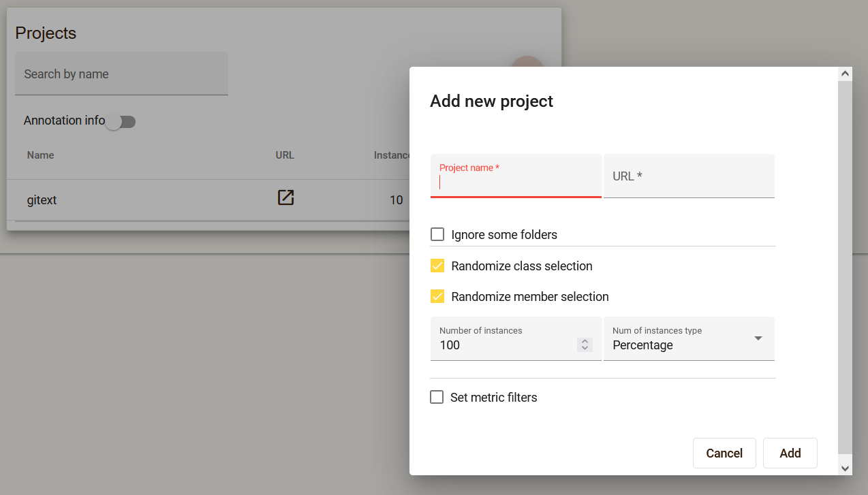This screenshot has height=495, width=868.
Task: Sort projects by Name column header
Action: pos(40,155)
